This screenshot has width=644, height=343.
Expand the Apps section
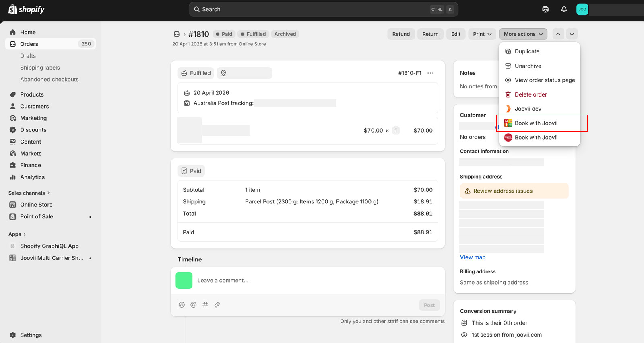(17, 234)
